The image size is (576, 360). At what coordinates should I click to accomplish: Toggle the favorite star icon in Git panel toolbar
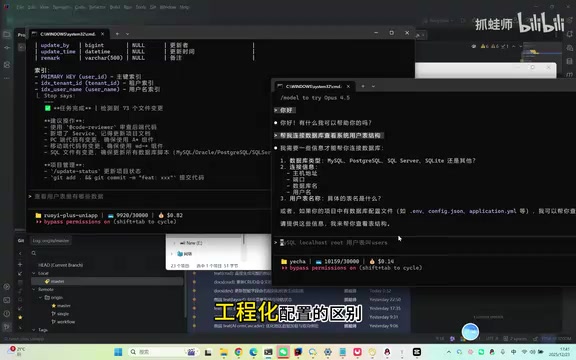click(20, 317)
